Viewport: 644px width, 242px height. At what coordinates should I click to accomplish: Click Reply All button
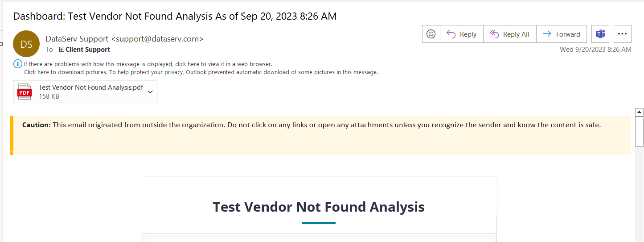pos(509,34)
